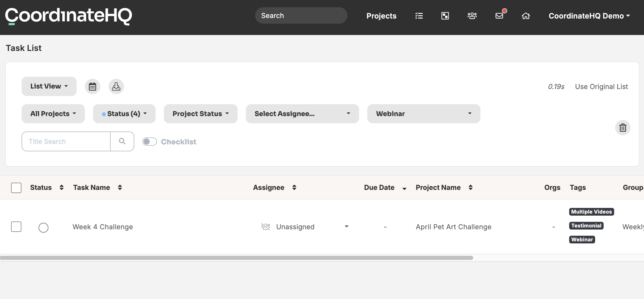
Task: Open the All Projects dropdown
Action: click(53, 114)
